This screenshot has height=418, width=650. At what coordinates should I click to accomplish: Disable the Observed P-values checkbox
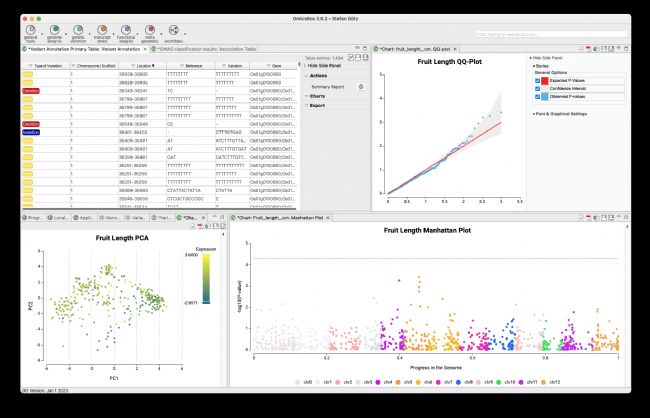click(x=536, y=97)
